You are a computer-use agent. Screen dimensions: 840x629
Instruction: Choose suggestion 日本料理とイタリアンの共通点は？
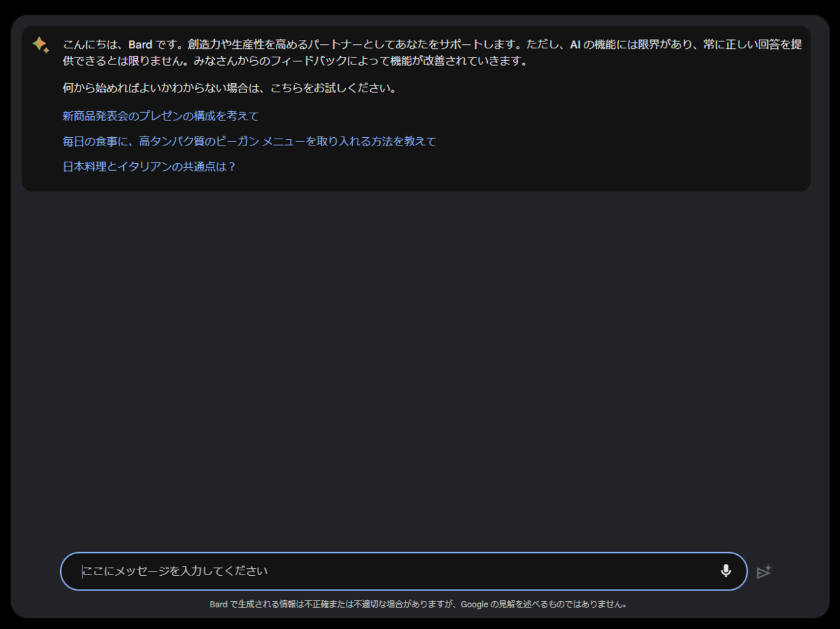point(149,167)
